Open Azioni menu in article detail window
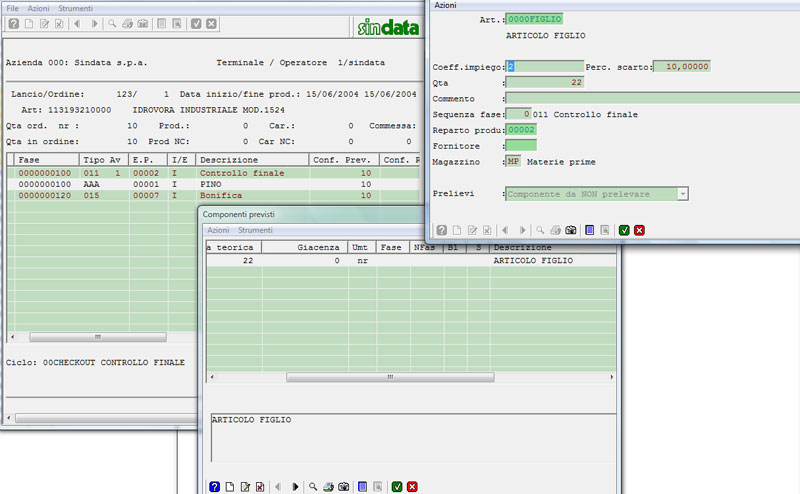The image size is (800, 494). tap(445, 5)
